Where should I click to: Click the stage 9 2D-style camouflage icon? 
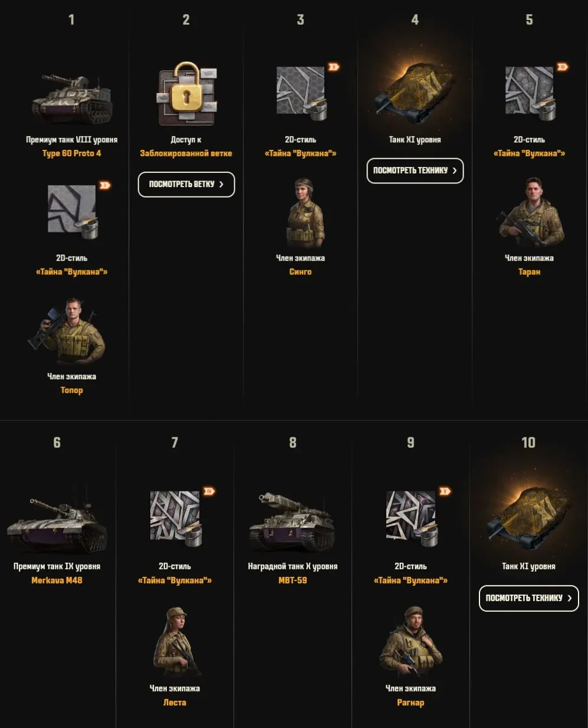412,517
